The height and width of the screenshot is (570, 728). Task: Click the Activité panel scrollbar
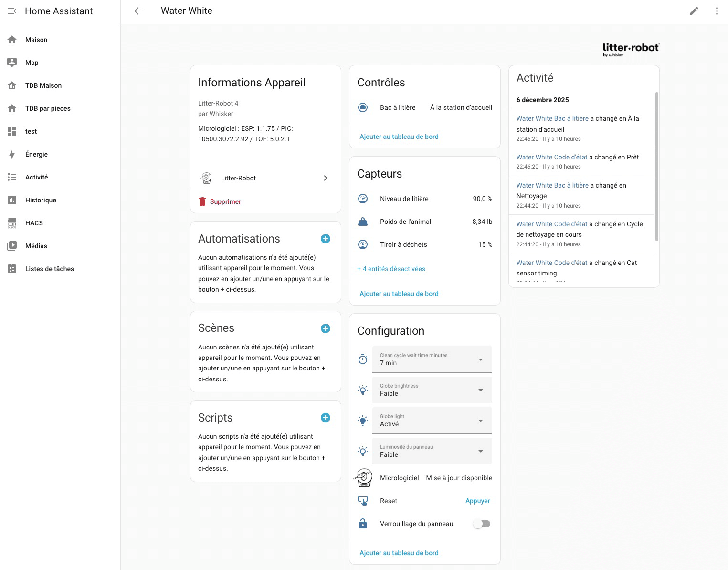tap(656, 167)
